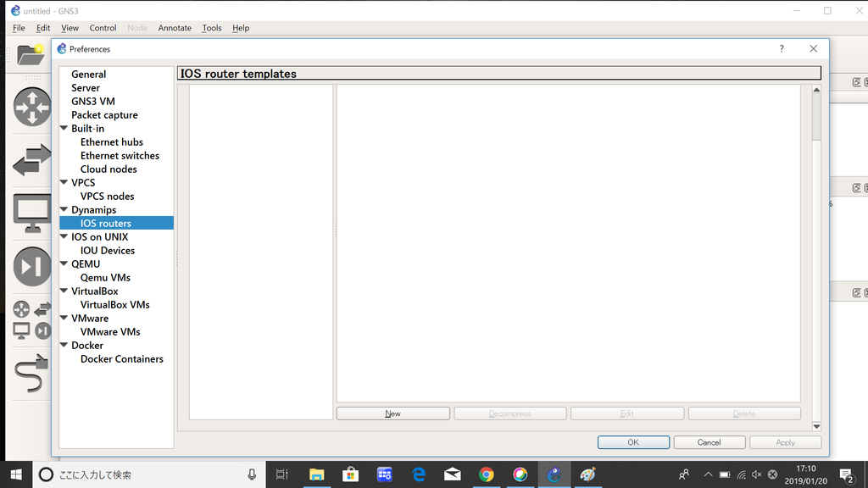Browse switches device category icon
Image resolution: width=868 pixels, height=488 pixels.
tap(32, 160)
